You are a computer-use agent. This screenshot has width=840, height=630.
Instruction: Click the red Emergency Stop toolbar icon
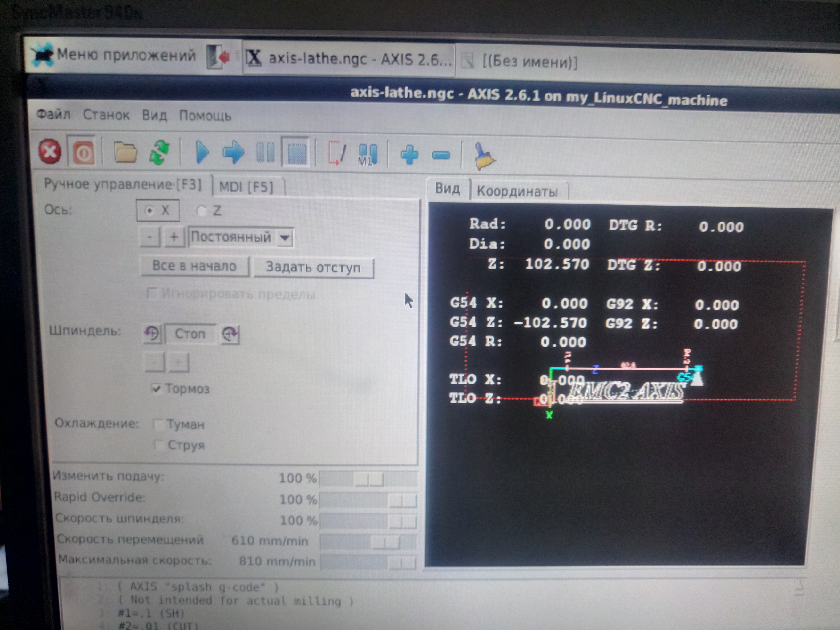[50, 152]
